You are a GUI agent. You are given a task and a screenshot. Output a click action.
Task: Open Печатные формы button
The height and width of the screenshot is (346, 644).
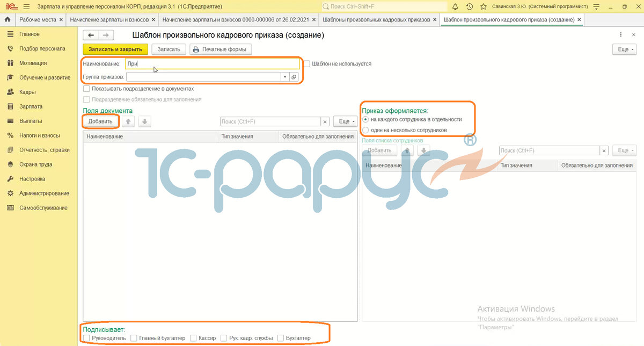click(x=221, y=49)
